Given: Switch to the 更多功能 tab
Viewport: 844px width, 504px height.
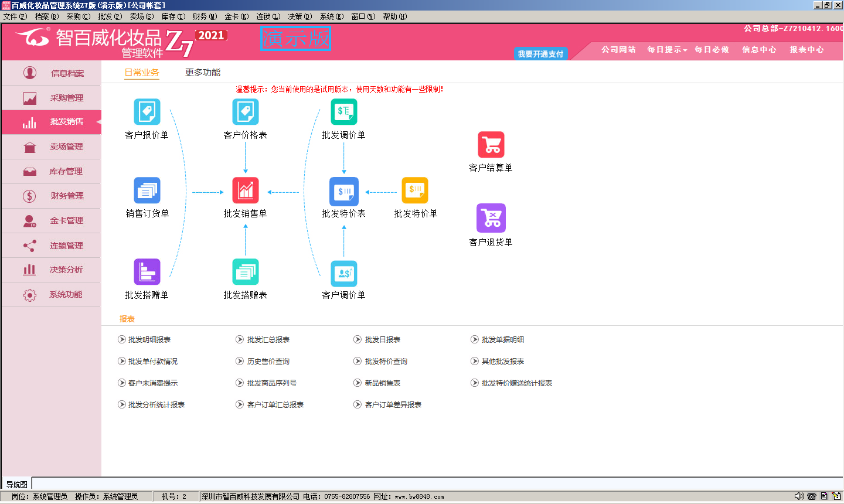Looking at the screenshot, I should tap(203, 73).
